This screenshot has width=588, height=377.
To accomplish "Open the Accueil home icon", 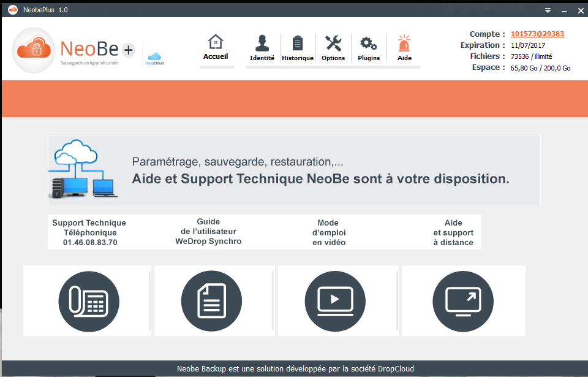I will 216,43.
